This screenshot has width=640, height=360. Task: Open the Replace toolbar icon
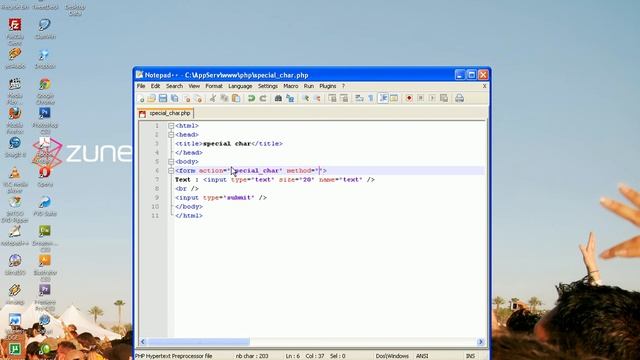[x=290, y=98]
